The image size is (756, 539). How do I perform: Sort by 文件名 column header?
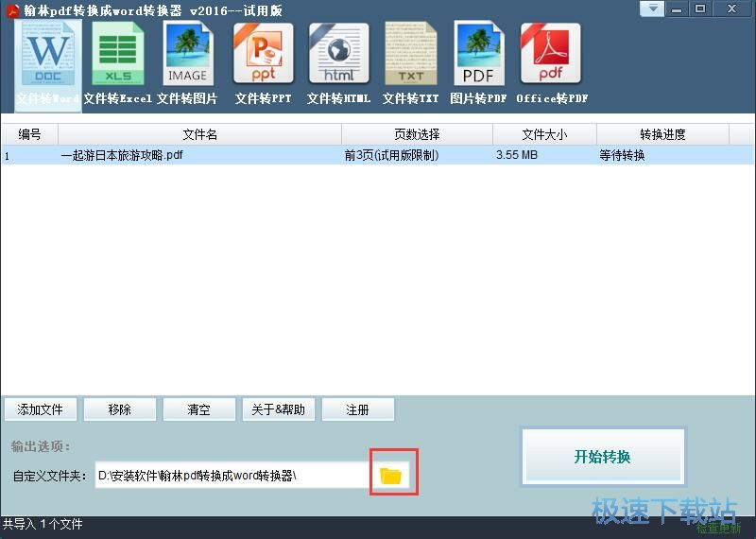point(199,134)
